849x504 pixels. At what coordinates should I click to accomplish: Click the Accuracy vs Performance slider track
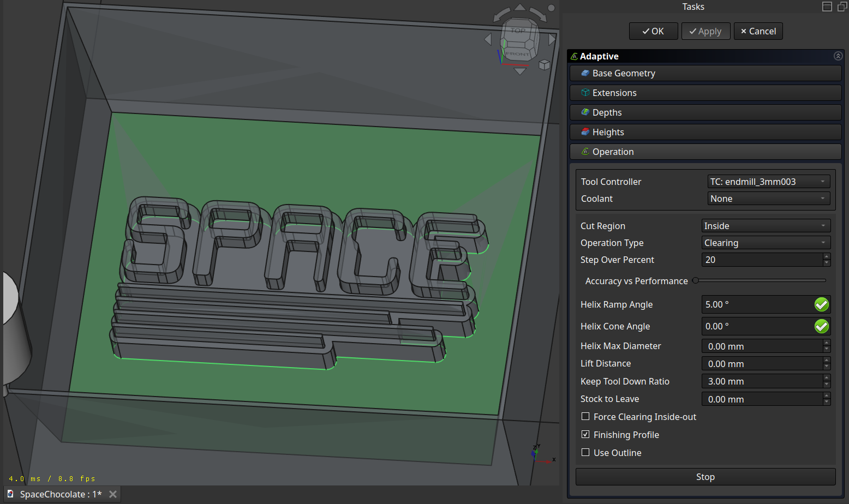click(x=759, y=280)
